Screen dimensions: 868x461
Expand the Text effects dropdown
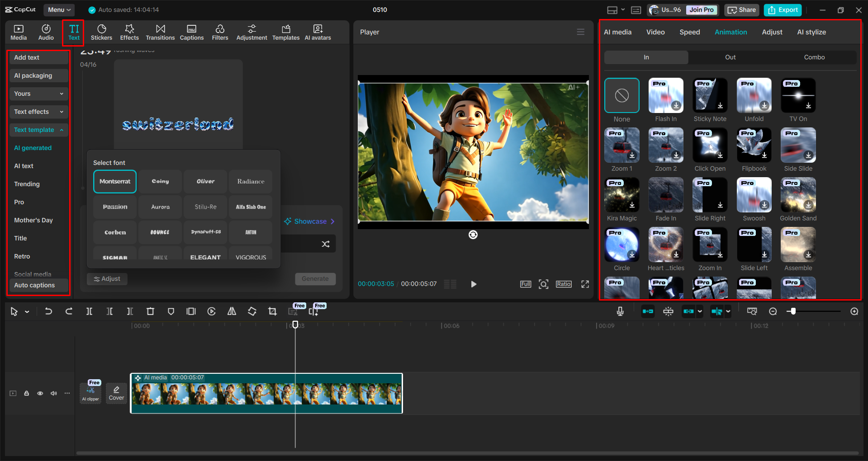(38, 112)
